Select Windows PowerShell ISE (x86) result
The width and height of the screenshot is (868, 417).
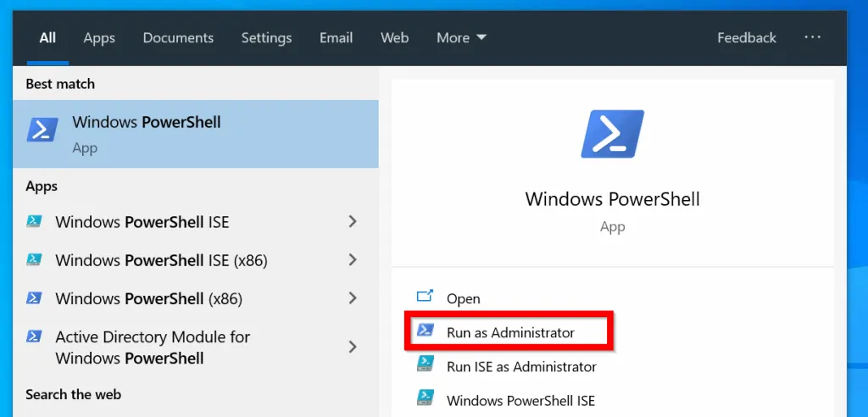(x=196, y=259)
